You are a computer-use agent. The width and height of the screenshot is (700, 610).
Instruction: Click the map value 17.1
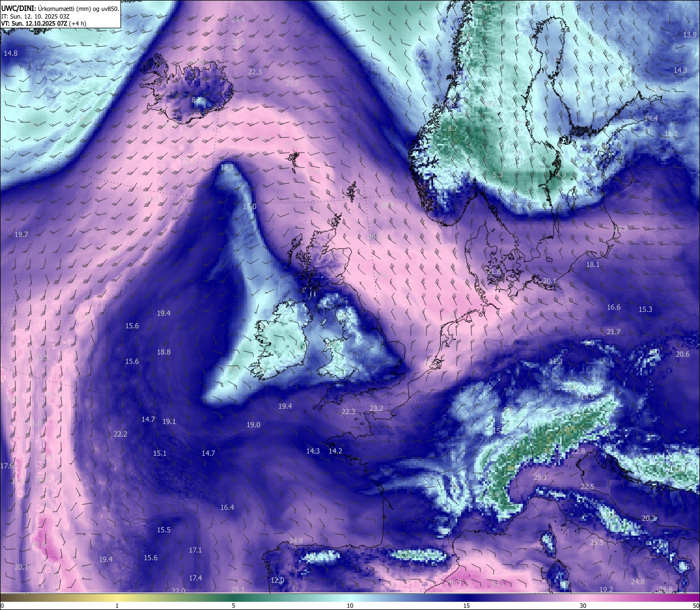click(195, 550)
